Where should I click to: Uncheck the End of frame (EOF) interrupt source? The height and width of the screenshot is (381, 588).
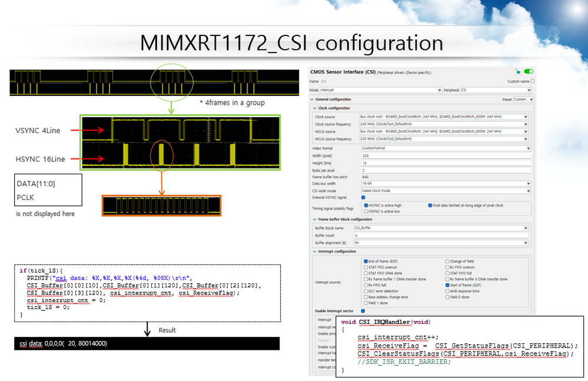point(366,261)
